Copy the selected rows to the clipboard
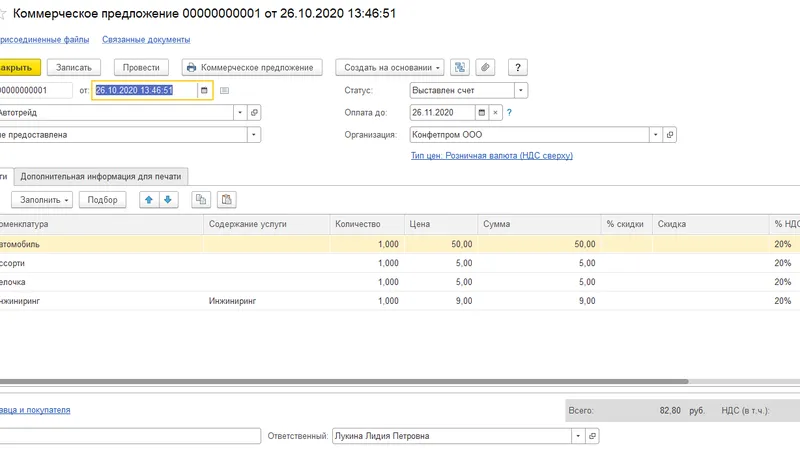800x450 pixels. (201, 199)
